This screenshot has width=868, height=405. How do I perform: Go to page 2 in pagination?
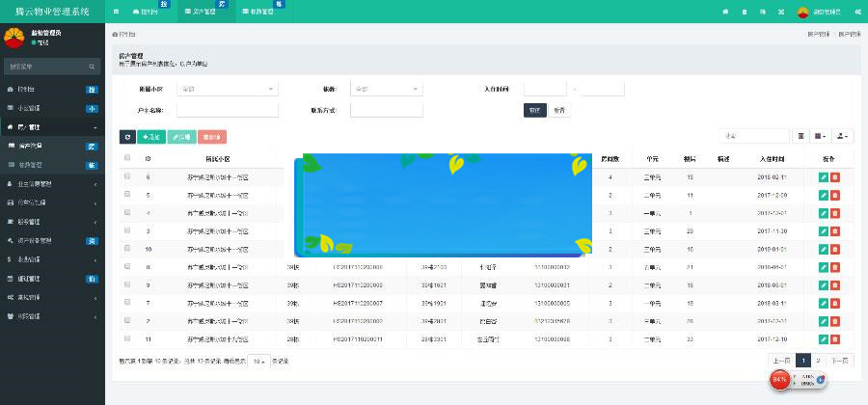click(818, 360)
